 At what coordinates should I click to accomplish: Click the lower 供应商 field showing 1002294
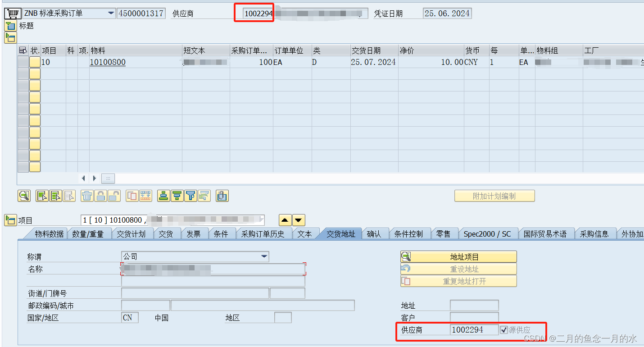[474, 330]
